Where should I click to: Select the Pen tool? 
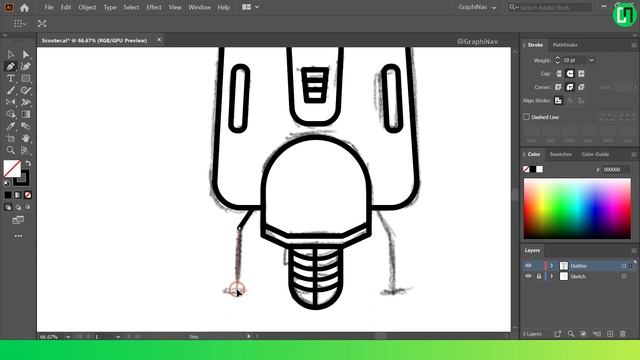11,67
